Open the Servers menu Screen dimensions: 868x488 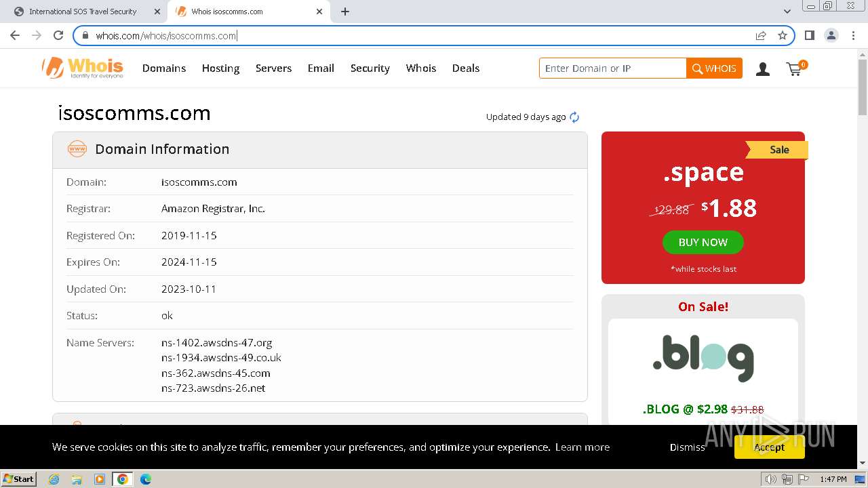pyautogui.click(x=273, y=68)
